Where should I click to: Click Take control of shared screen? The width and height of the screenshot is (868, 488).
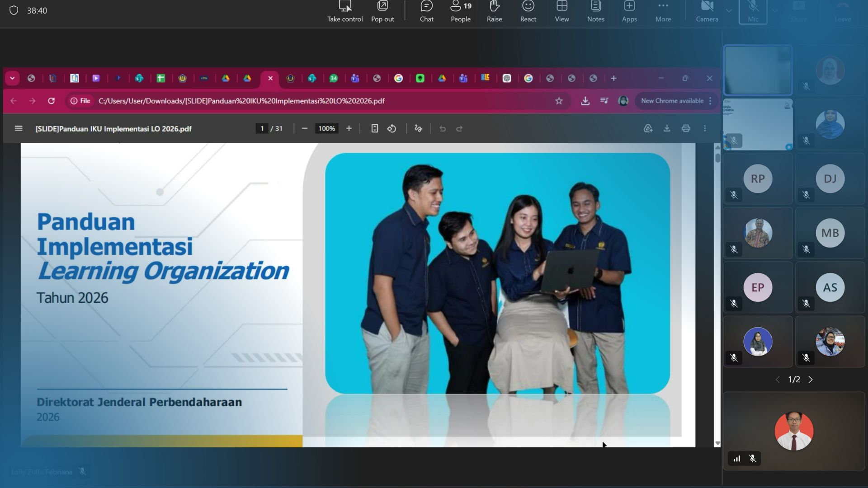[x=344, y=11]
